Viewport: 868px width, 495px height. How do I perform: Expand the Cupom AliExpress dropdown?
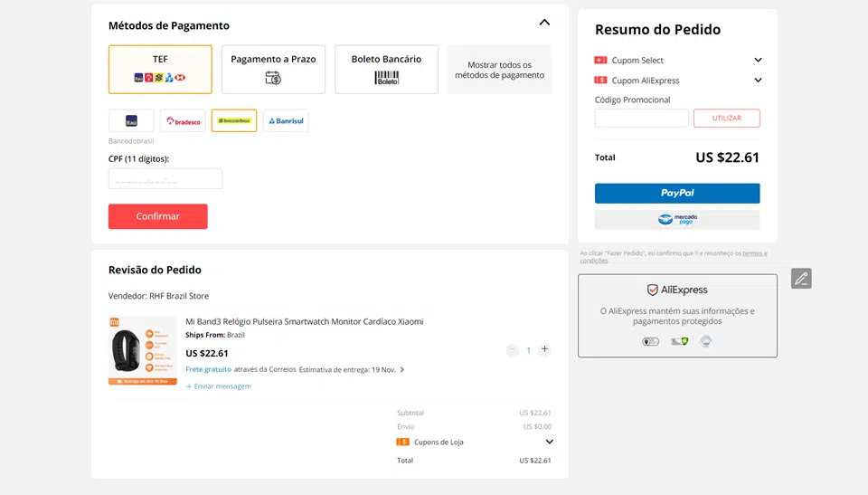tap(758, 81)
